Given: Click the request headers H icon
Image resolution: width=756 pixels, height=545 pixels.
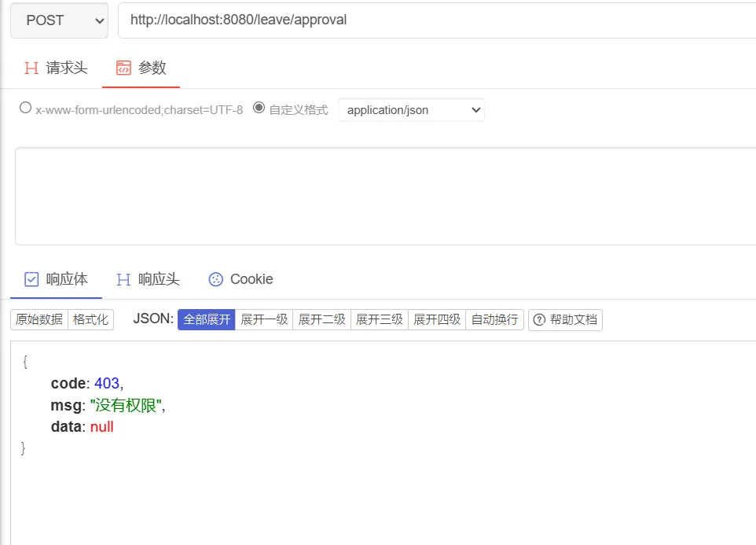Looking at the screenshot, I should click(31, 68).
